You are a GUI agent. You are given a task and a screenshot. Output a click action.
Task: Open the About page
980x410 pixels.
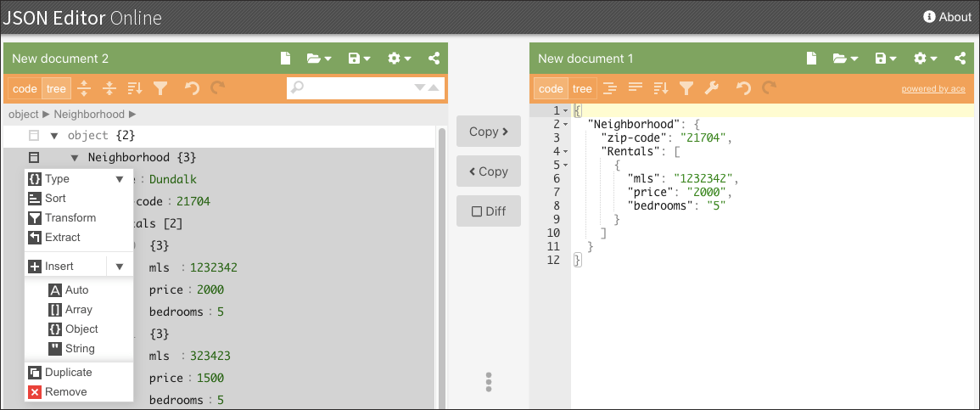(x=948, y=17)
